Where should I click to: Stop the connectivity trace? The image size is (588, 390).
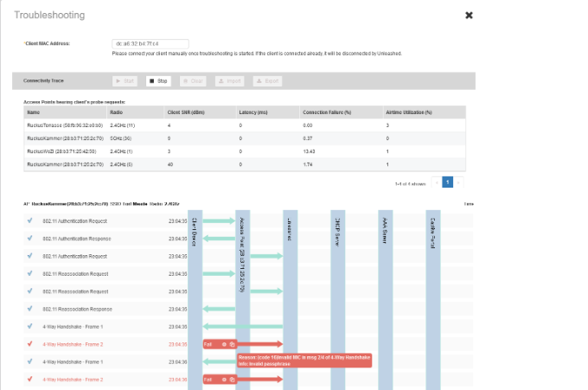[158, 80]
